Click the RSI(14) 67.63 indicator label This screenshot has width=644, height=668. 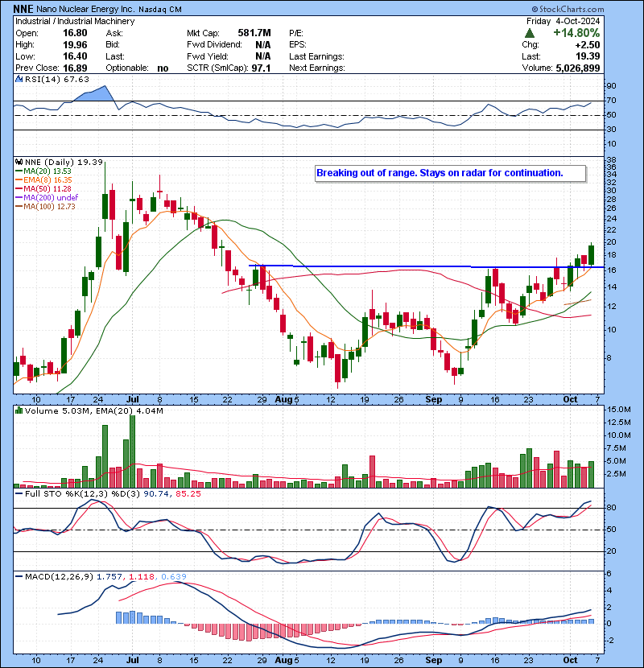pos(57,79)
